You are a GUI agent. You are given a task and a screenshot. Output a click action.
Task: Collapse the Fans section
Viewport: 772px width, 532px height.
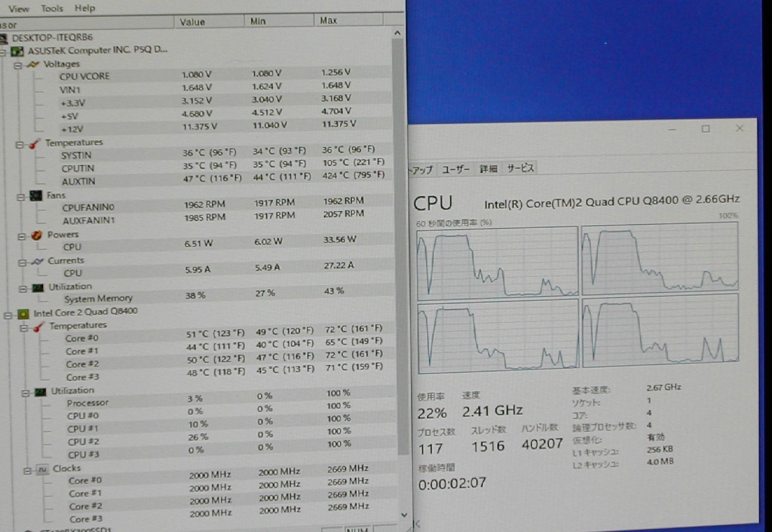click(x=21, y=197)
